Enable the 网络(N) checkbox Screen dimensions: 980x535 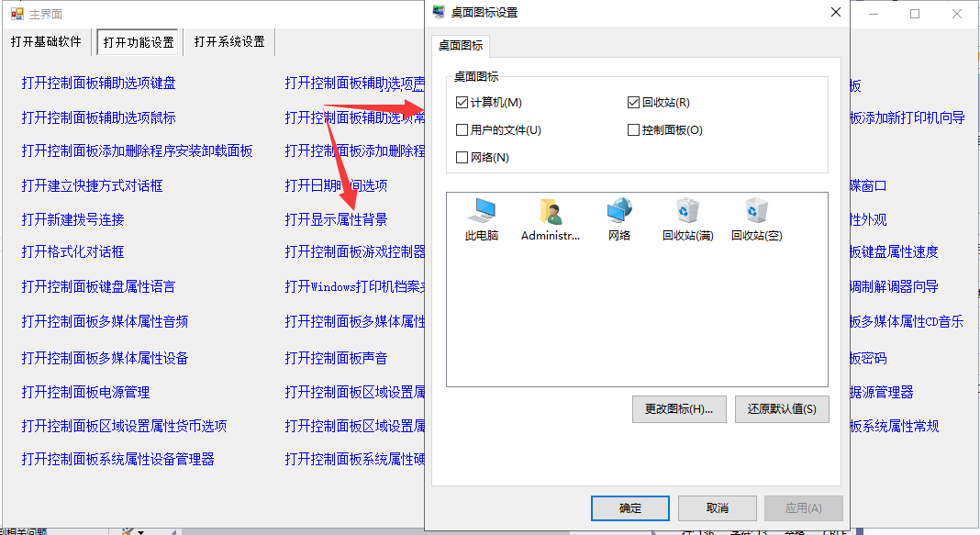coord(462,158)
